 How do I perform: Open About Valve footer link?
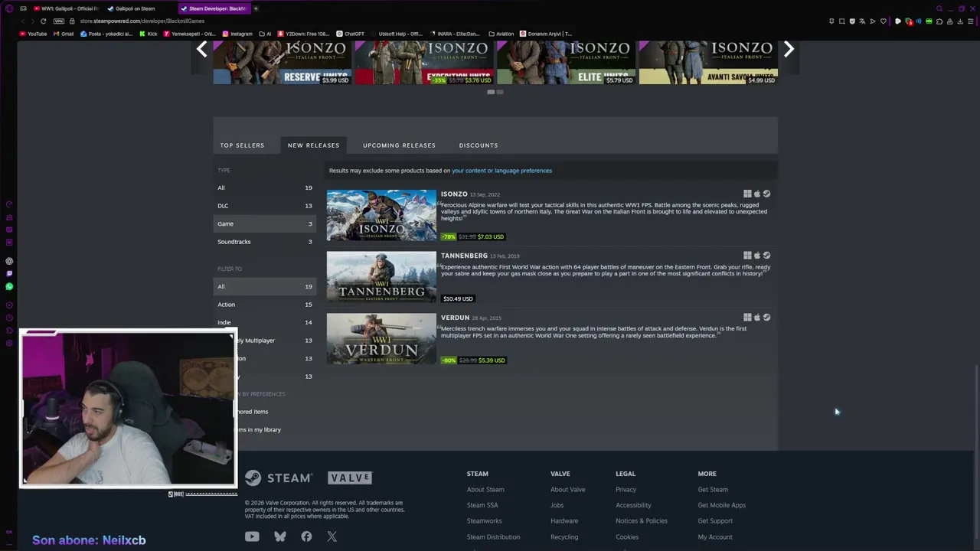567,490
